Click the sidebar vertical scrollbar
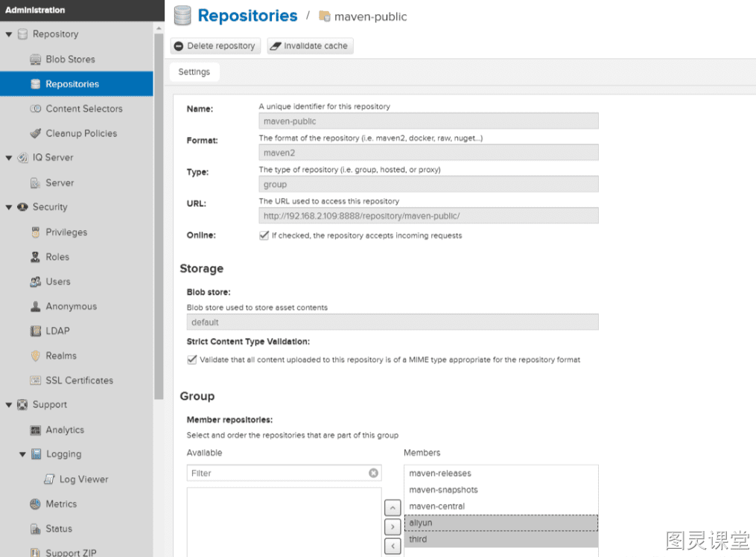 pos(159,216)
